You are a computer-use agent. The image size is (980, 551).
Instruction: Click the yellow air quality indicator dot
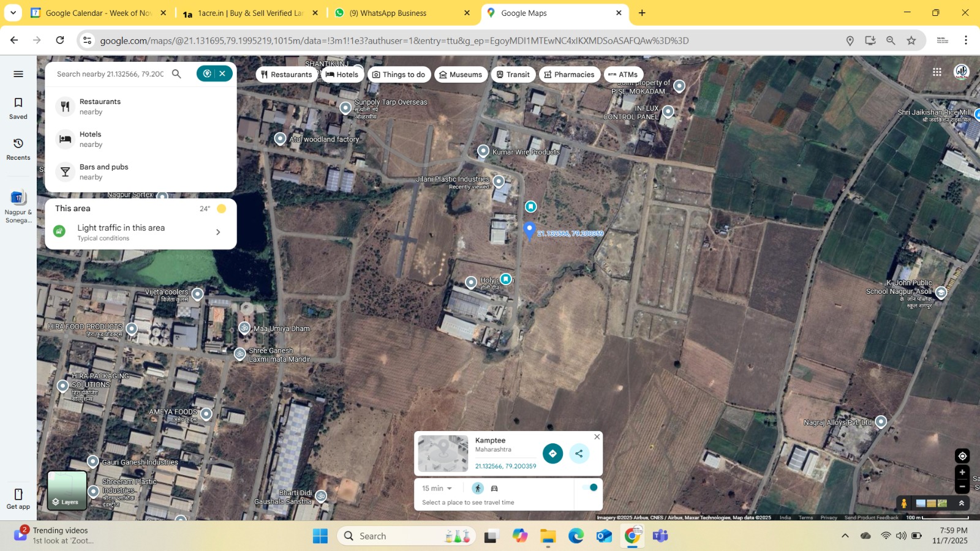(221, 208)
